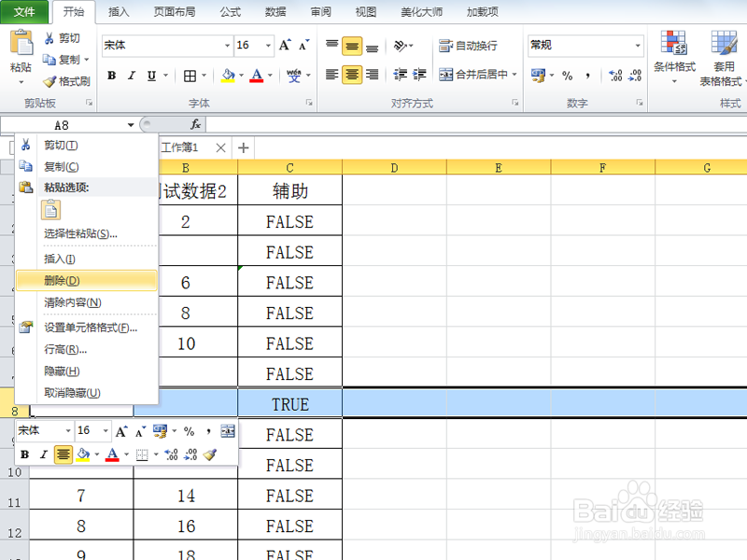
Task: Switch to 数据 ribbon tab
Action: 275,12
